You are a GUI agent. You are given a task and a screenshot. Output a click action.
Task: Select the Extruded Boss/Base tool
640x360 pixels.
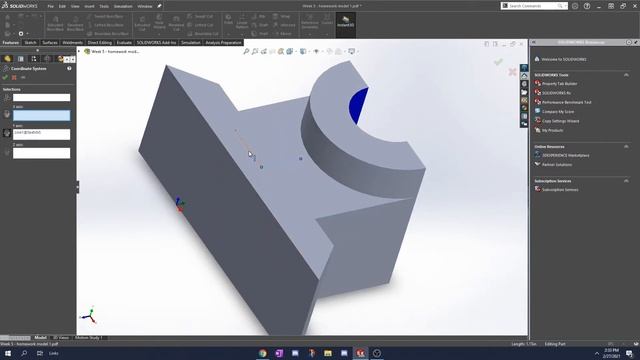[x=55, y=24]
